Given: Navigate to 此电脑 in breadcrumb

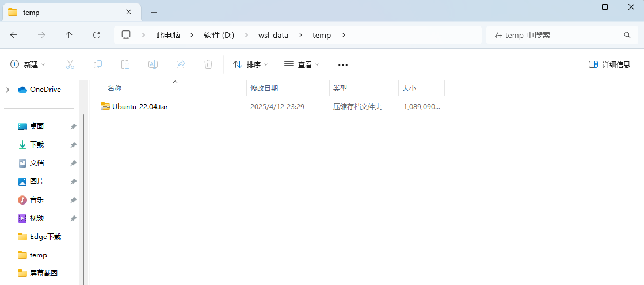Looking at the screenshot, I should tap(168, 35).
